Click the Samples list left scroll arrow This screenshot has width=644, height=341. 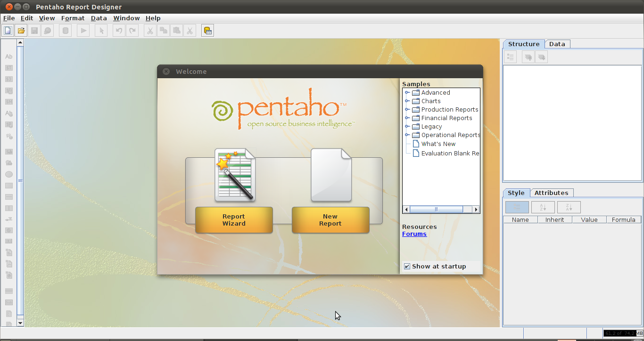406,210
